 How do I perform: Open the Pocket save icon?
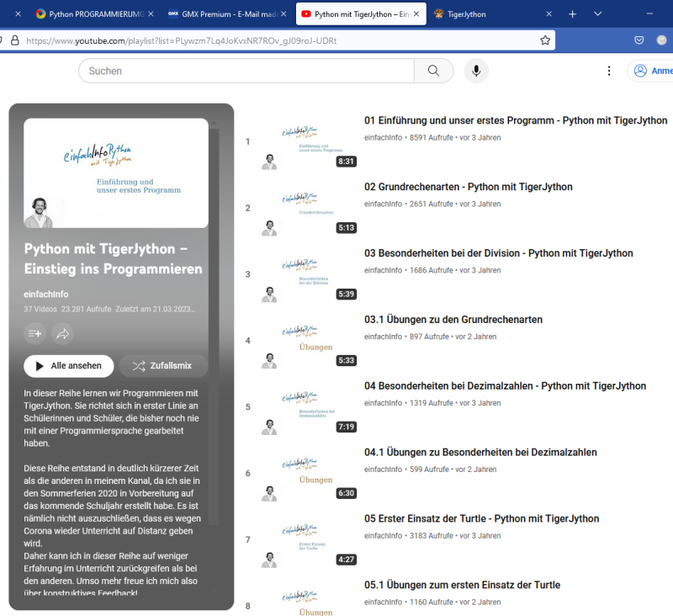point(639,40)
